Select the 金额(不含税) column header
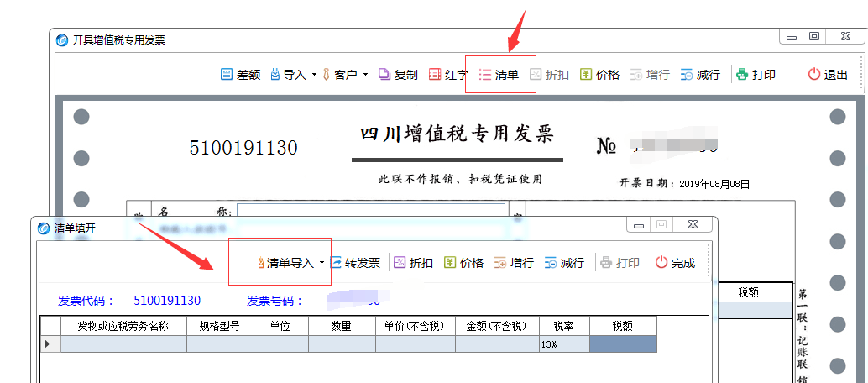 coord(497,326)
